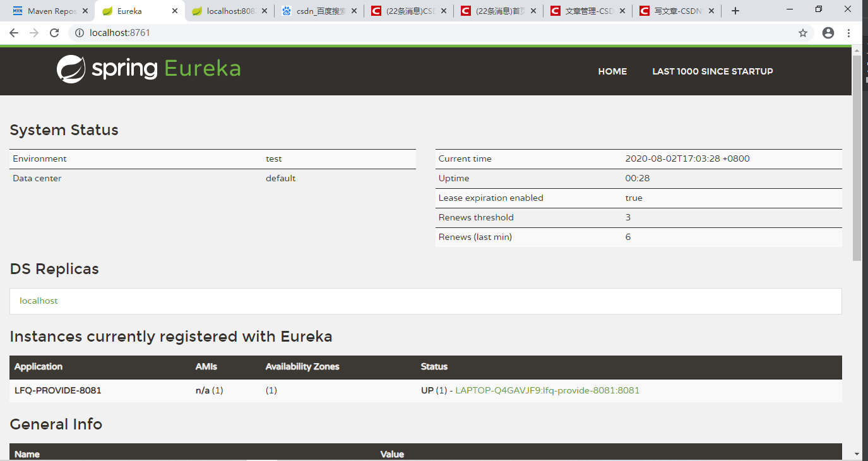Image resolution: width=868 pixels, height=461 pixels.
Task: Click the scrollbar down arrow
Action: click(857, 454)
